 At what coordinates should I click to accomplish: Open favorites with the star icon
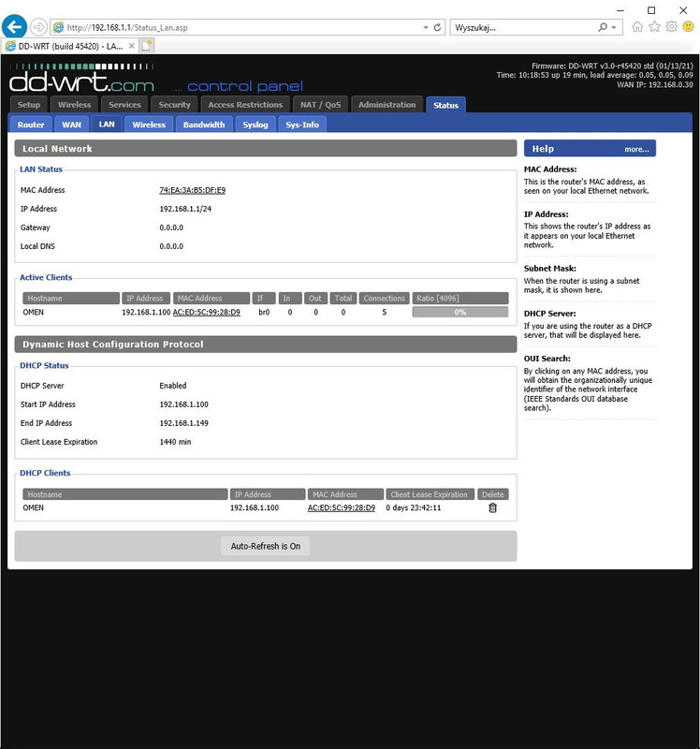654,27
